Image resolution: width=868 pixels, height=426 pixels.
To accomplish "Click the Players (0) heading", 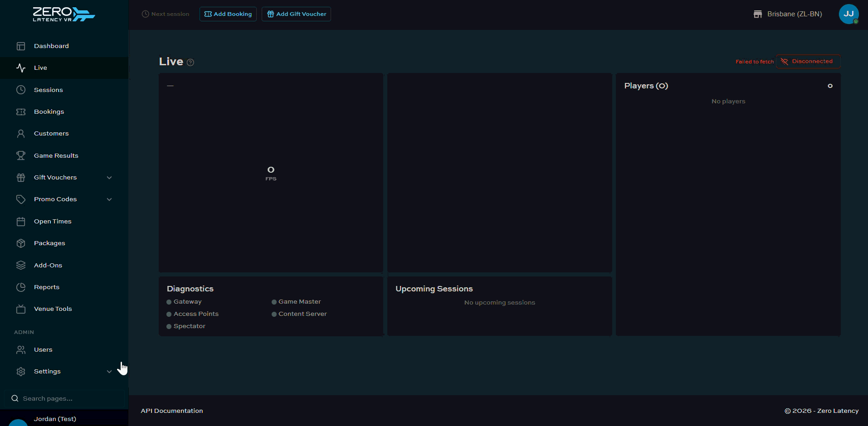I will tap(646, 86).
